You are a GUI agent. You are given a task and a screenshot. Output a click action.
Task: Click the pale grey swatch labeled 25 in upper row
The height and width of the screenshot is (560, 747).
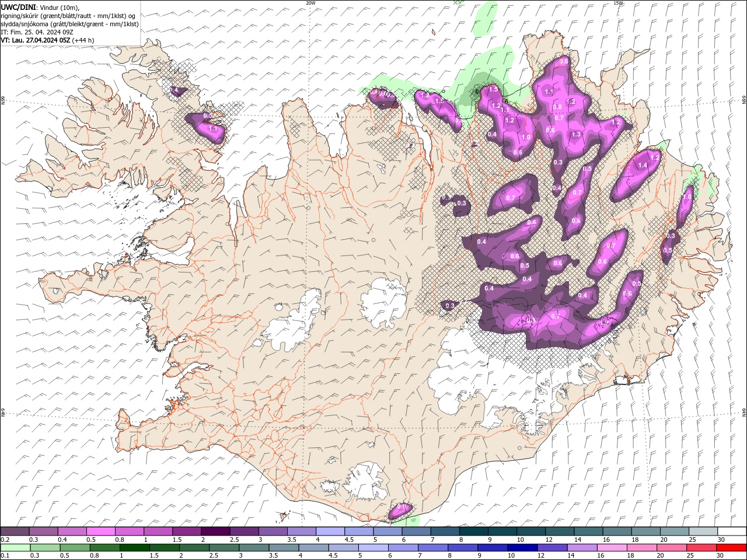point(703,531)
